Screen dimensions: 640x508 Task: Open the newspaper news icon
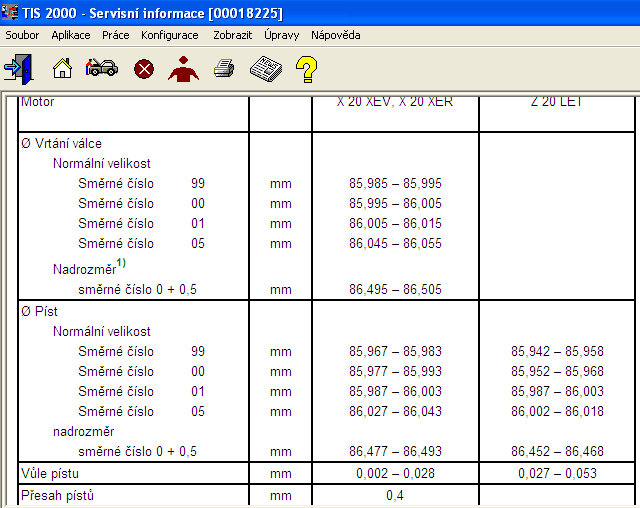[x=265, y=69]
